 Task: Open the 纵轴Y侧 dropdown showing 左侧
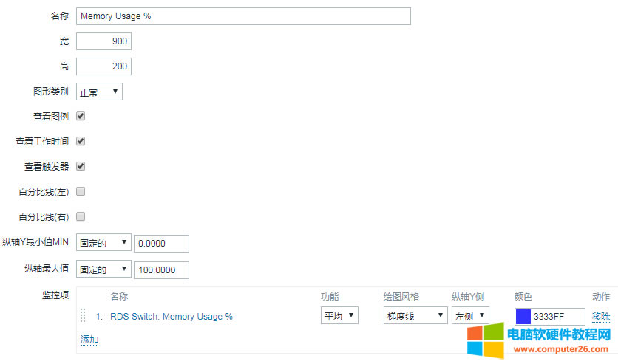tap(470, 316)
